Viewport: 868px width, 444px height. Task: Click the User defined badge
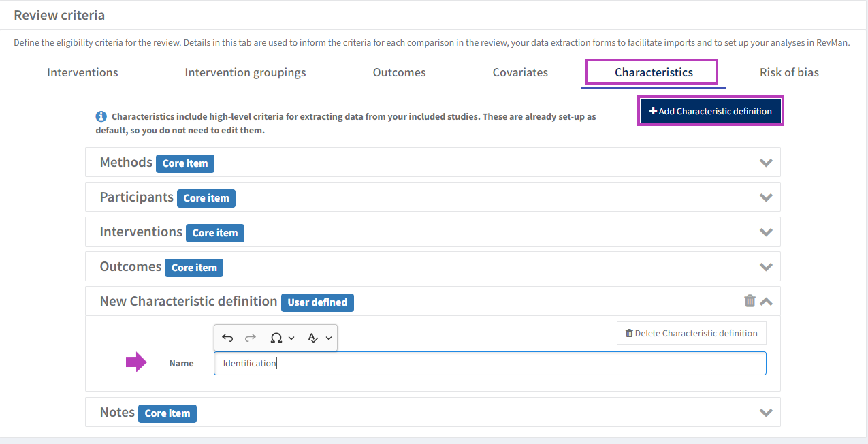tap(317, 302)
